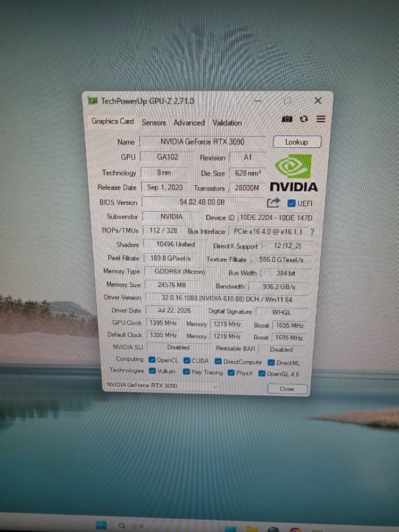This screenshot has width=399, height=532.
Task: Go to the Validation tab
Action: 227,123
